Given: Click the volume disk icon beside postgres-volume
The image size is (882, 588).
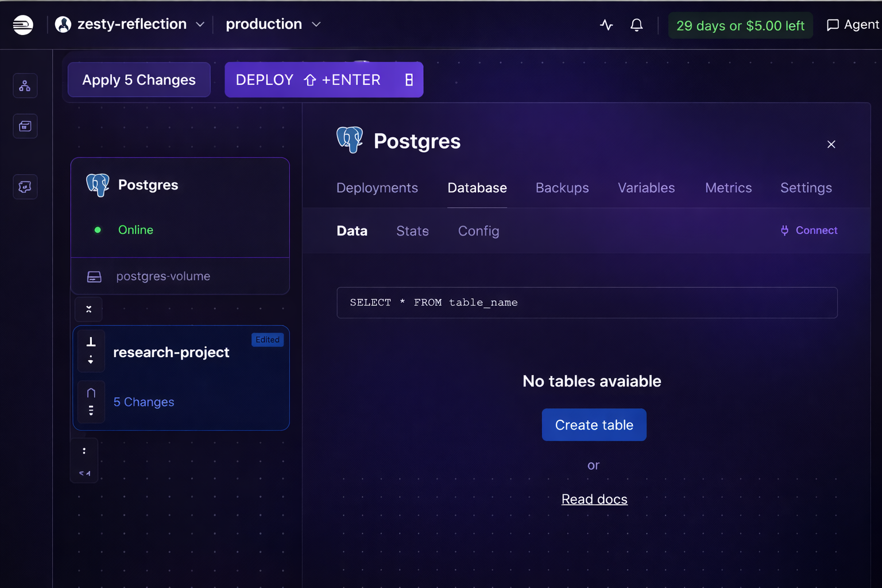Looking at the screenshot, I should point(94,277).
